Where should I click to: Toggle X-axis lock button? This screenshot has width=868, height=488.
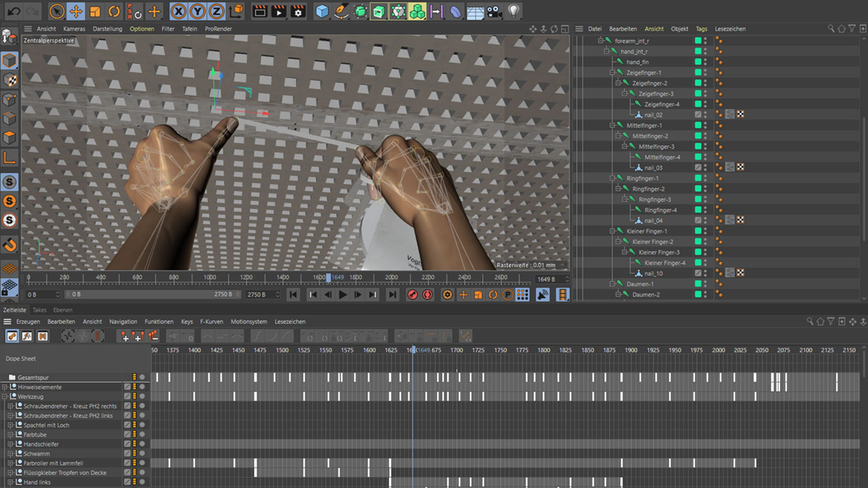click(x=178, y=11)
